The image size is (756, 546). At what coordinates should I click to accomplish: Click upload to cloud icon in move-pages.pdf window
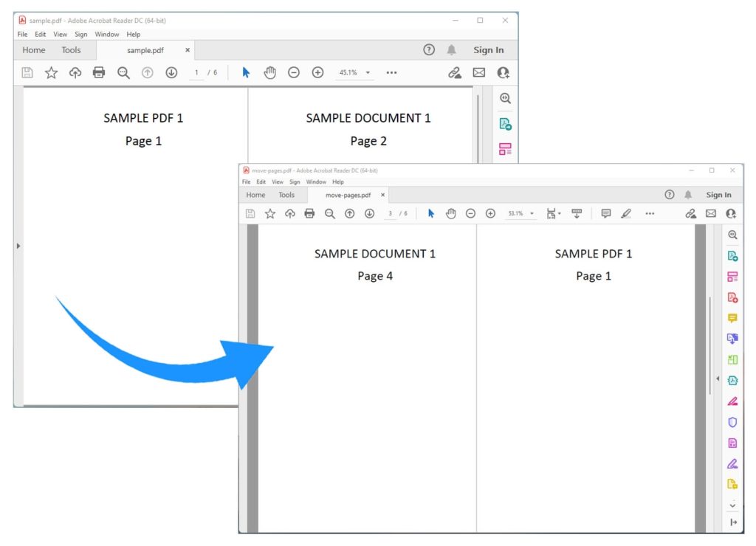pyautogui.click(x=290, y=213)
